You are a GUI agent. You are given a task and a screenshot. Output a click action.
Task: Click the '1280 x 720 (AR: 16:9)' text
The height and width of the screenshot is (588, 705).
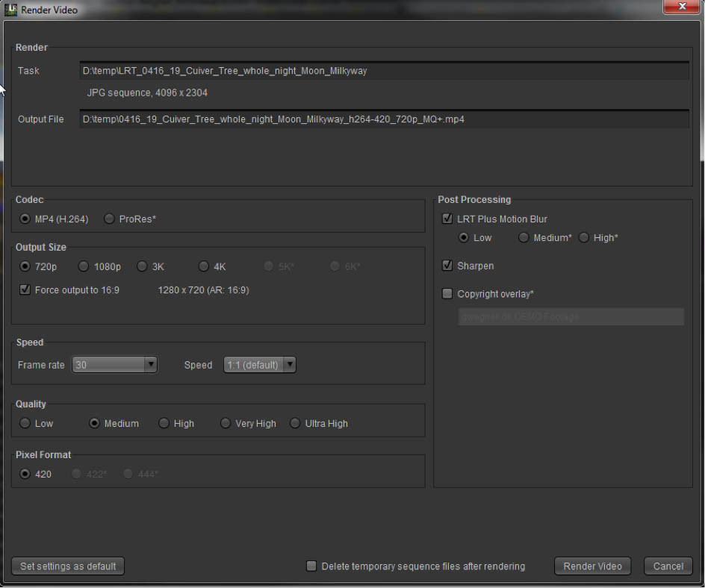tap(203, 290)
